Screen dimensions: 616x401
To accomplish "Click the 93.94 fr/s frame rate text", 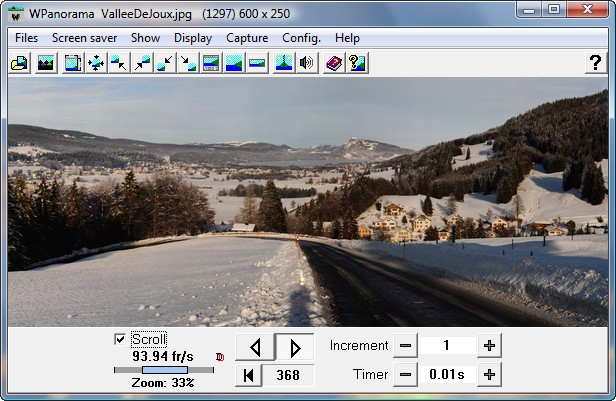I will pos(163,356).
